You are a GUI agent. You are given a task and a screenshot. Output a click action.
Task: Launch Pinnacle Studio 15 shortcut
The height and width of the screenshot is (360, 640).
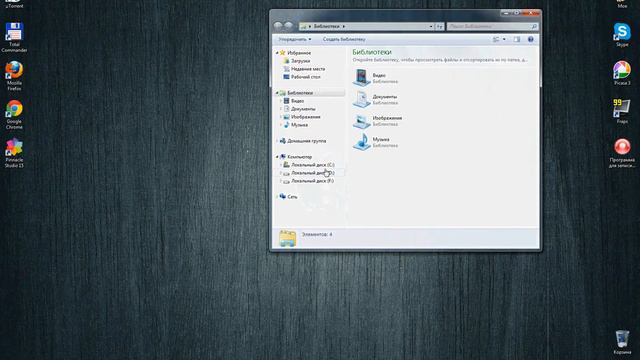(14, 153)
